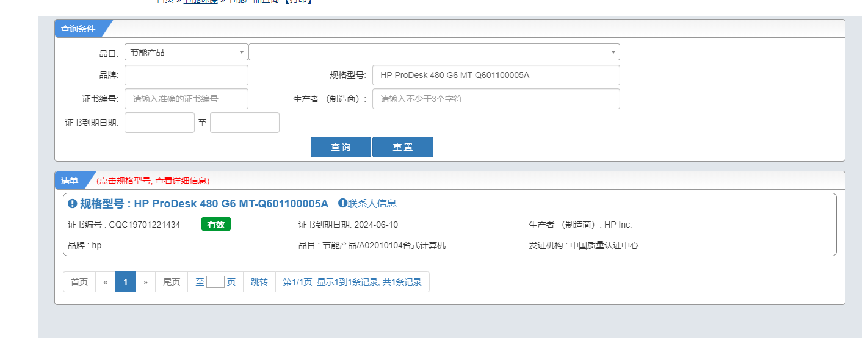Click the 查询 search button
Viewport: 868px width, 338px height.
[341, 147]
